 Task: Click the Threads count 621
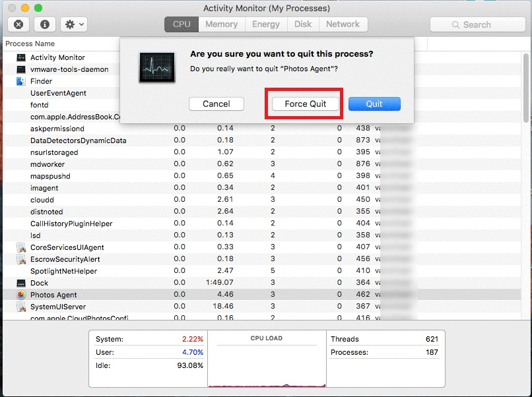(x=432, y=339)
